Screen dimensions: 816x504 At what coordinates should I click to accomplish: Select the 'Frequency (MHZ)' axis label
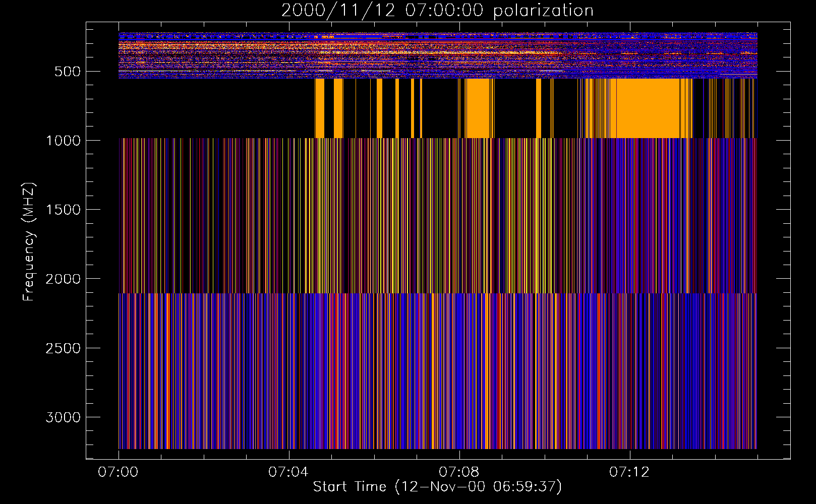(x=29, y=242)
